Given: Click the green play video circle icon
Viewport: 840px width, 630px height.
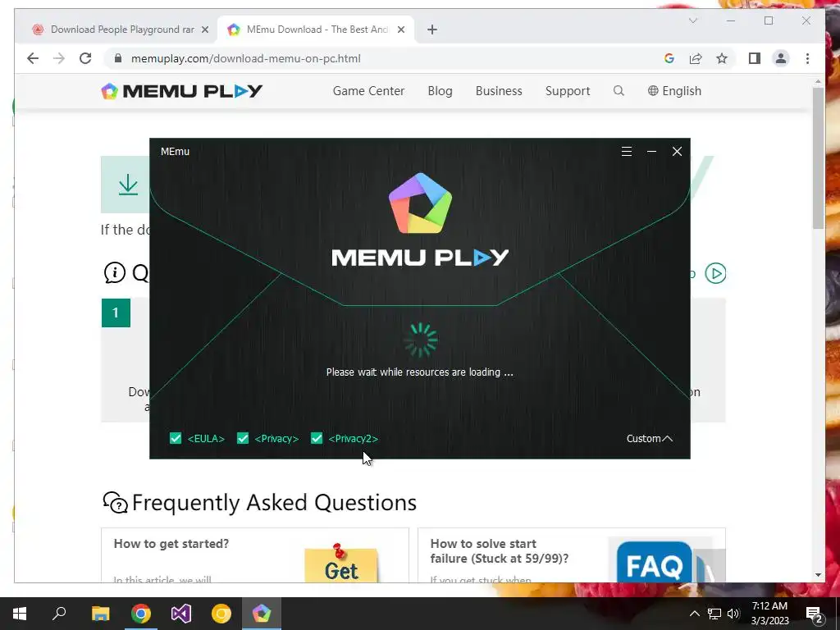Looking at the screenshot, I should (x=715, y=274).
